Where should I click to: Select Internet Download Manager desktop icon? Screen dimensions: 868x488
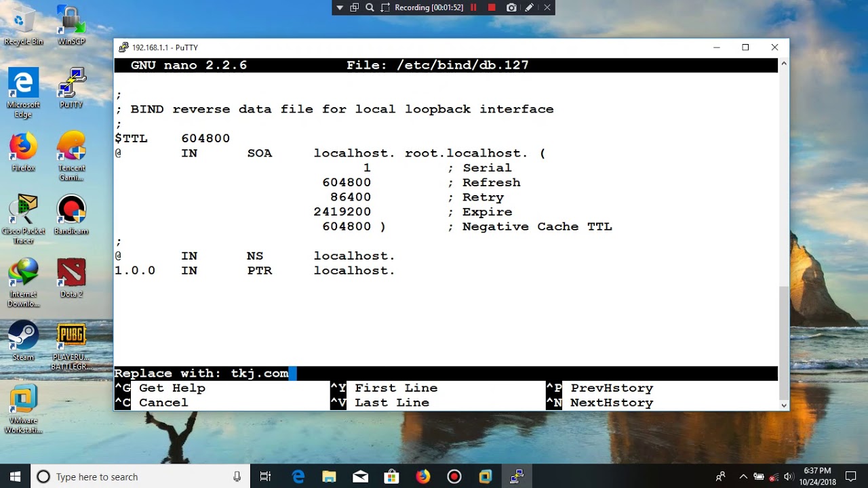click(x=23, y=283)
